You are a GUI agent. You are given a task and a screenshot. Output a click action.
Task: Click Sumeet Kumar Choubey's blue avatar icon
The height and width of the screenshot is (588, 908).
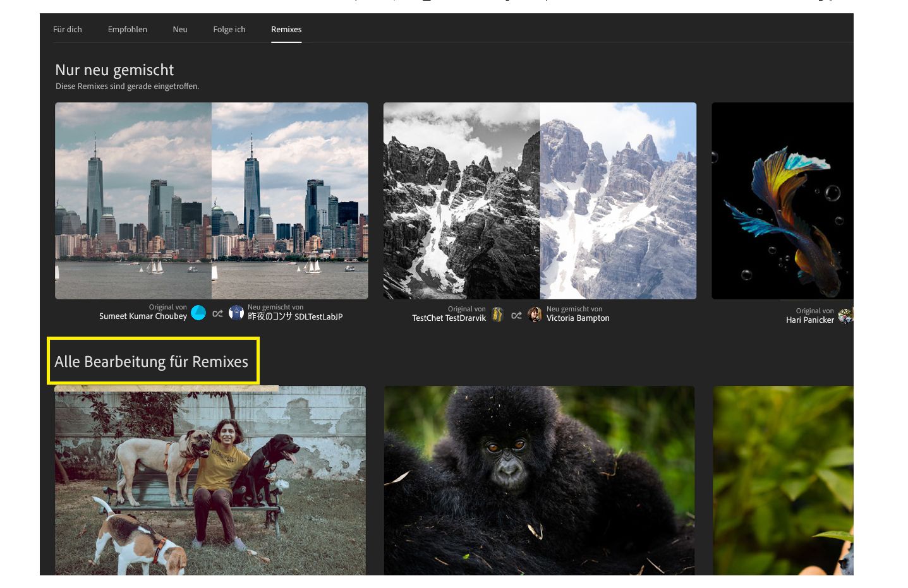198,313
